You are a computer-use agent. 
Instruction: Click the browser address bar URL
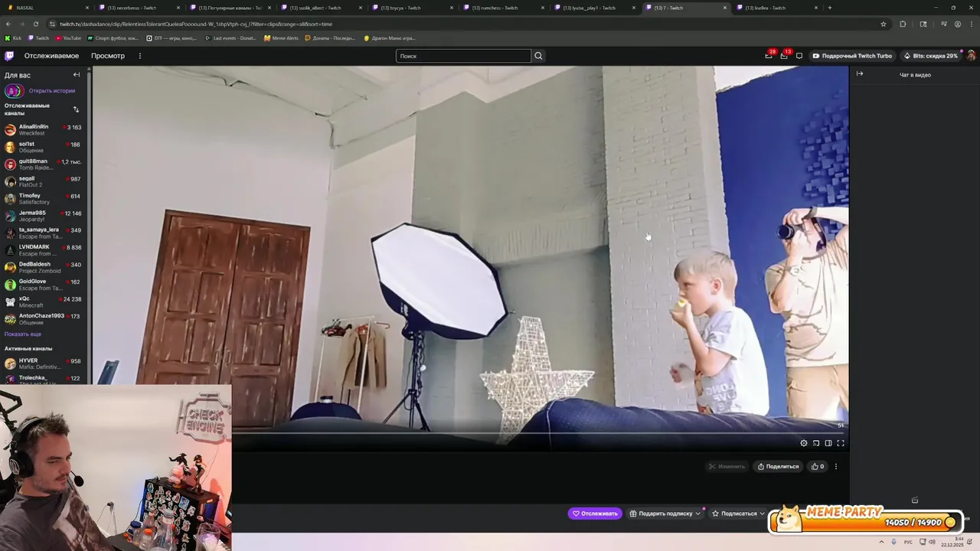coord(196,24)
